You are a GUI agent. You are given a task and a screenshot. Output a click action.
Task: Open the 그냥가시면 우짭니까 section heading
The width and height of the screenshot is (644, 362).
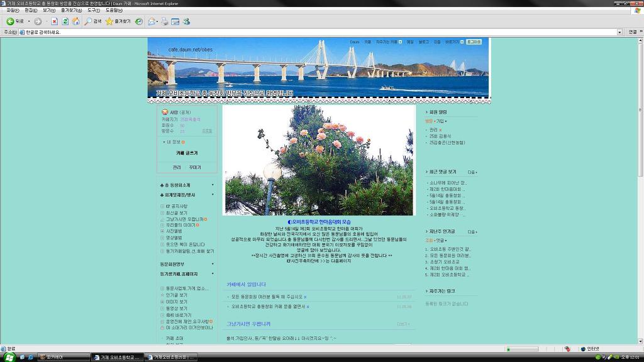coord(248,324)
